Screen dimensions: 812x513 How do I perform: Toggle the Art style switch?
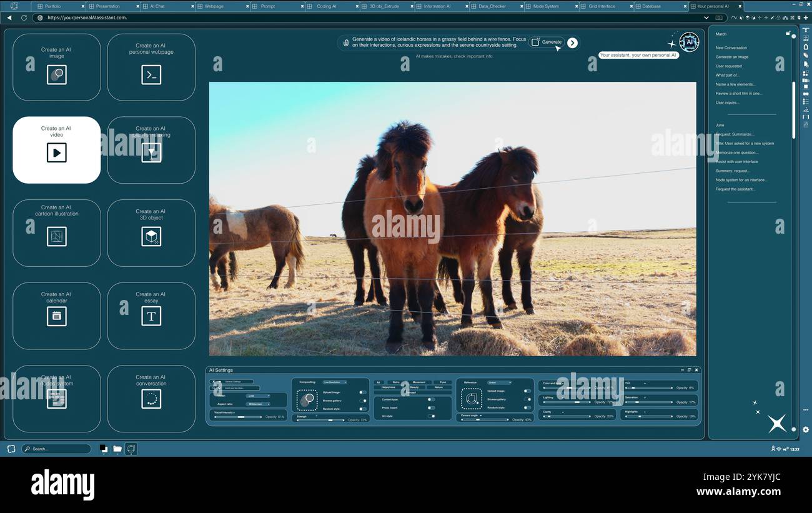432,416
